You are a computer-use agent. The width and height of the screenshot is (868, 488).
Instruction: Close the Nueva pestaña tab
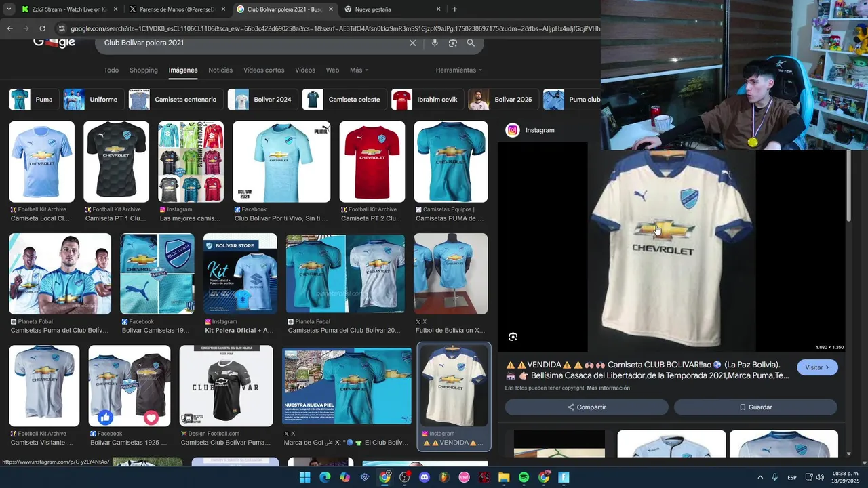pos(438,9)
